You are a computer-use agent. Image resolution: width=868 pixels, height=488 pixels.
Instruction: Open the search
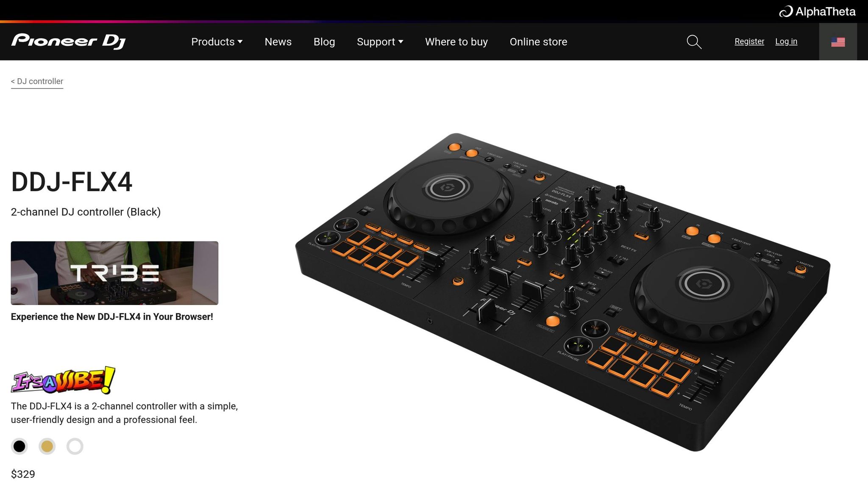(x=693, y=42)
